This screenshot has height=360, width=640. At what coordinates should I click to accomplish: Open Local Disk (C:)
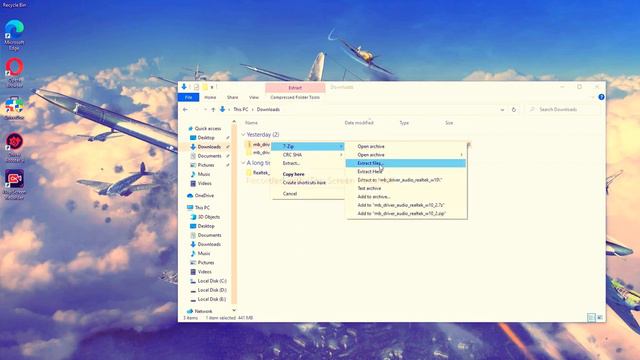208,281
